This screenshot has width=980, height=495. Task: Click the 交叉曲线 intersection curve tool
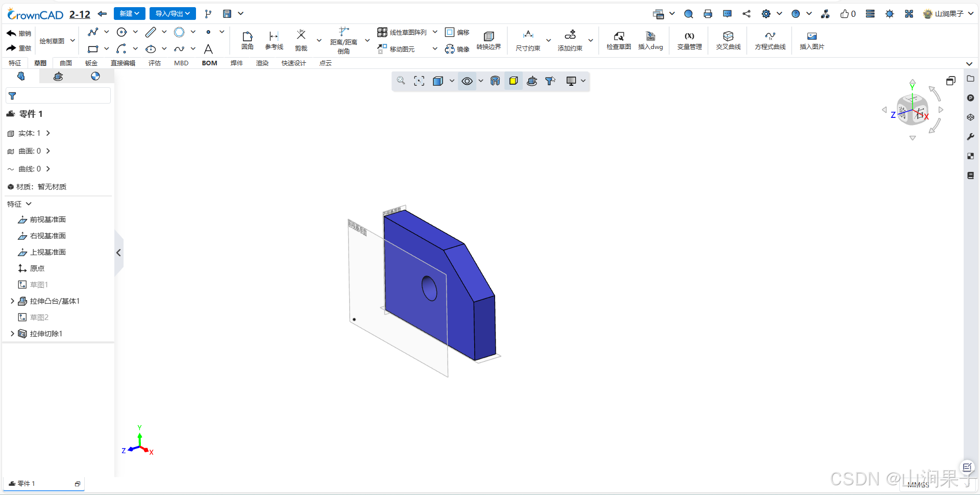(x=728, y=40)
